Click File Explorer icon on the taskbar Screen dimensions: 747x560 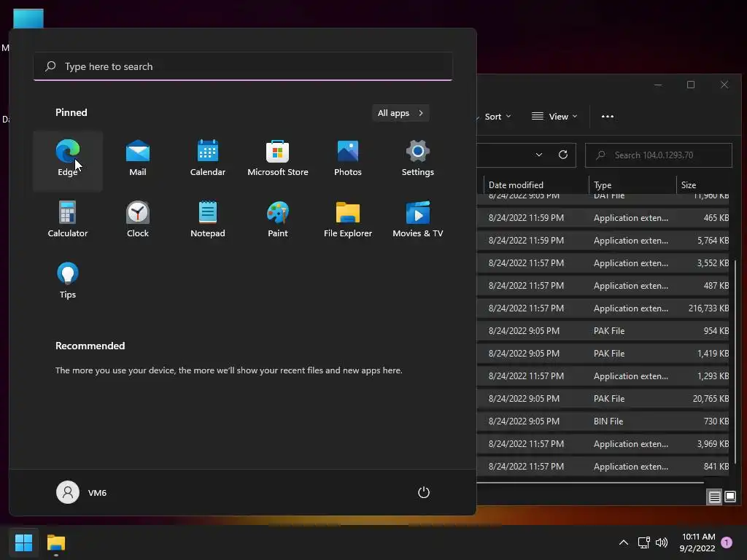pyautogui.click(x=55, y=542)
